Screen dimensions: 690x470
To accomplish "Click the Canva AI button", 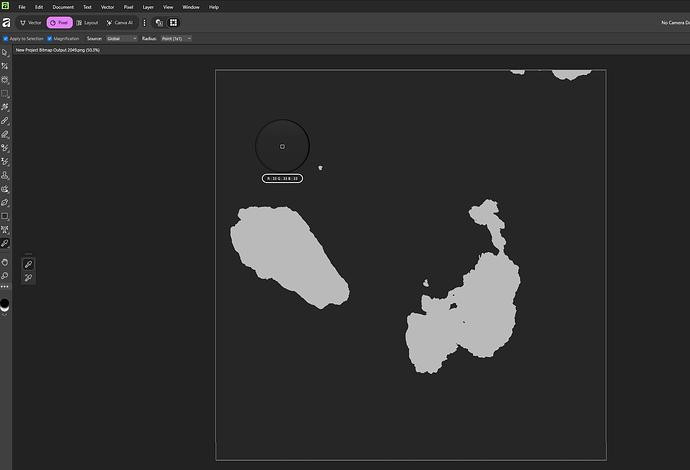I will [x=119, y=21].
